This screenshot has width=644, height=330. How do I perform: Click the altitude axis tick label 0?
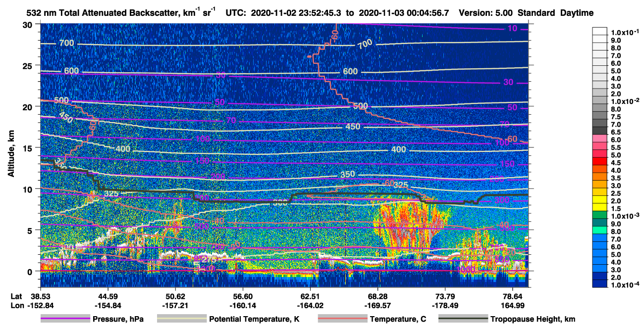31,271
